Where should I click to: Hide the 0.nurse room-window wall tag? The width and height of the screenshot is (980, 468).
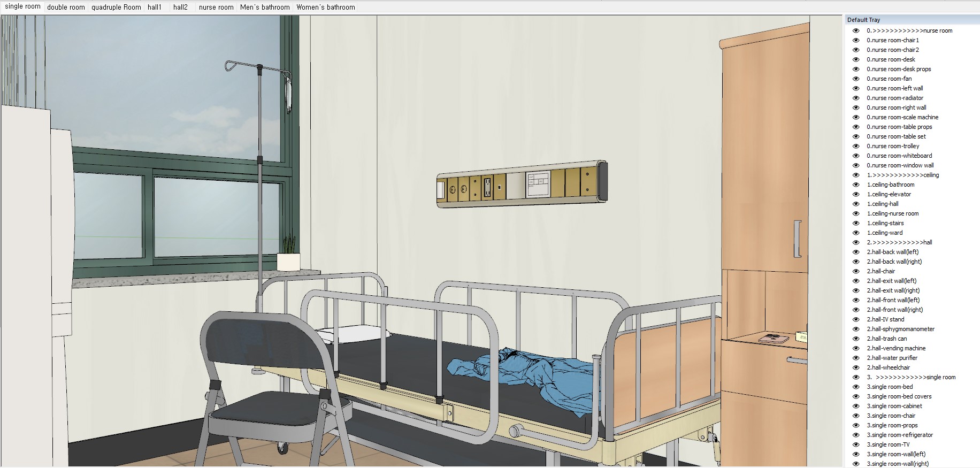[x=856, y=165]
